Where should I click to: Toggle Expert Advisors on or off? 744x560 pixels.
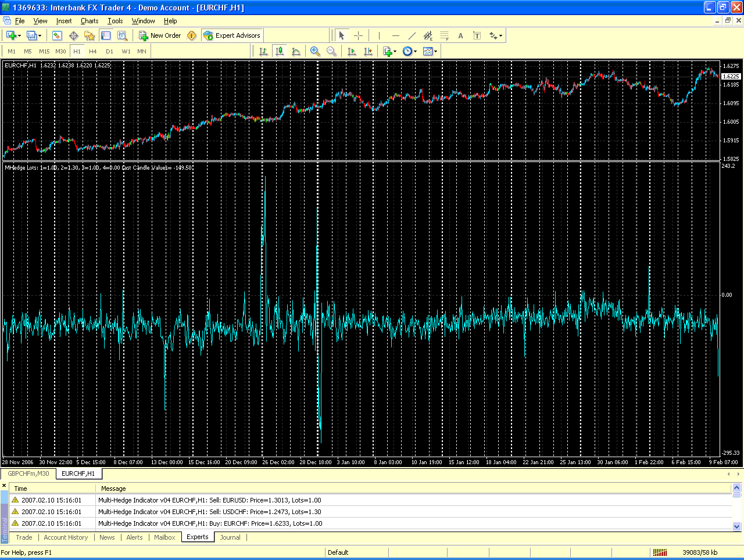[231, 35]
